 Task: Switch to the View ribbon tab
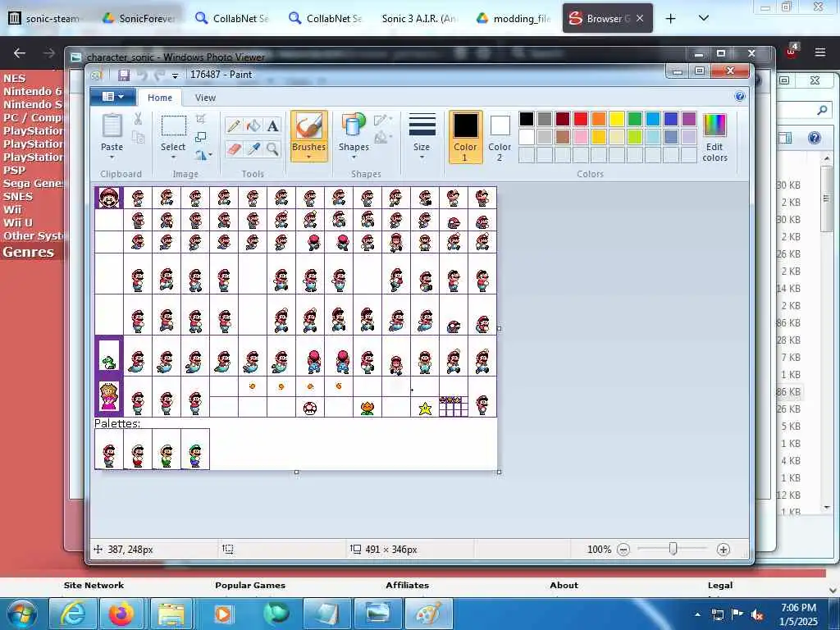tap(205, 98)
